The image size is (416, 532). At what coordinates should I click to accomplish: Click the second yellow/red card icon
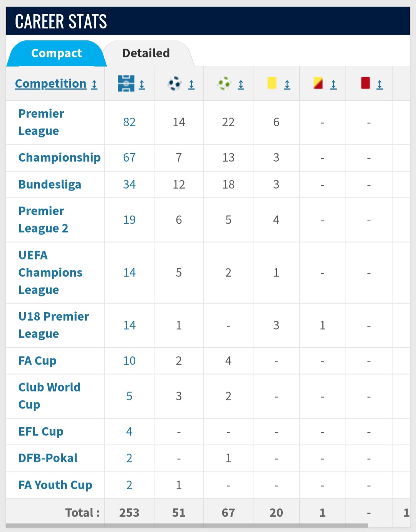point(318,83)
